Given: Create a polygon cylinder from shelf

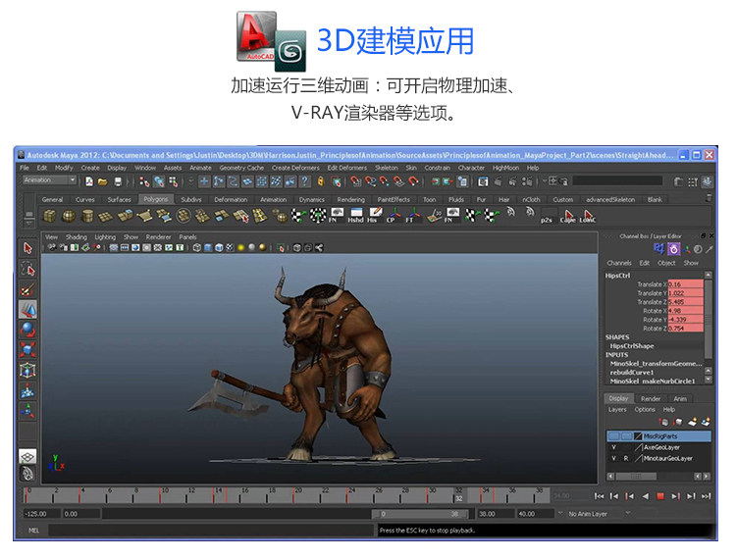Looking at the screenshot, I should tap(87, 216).
